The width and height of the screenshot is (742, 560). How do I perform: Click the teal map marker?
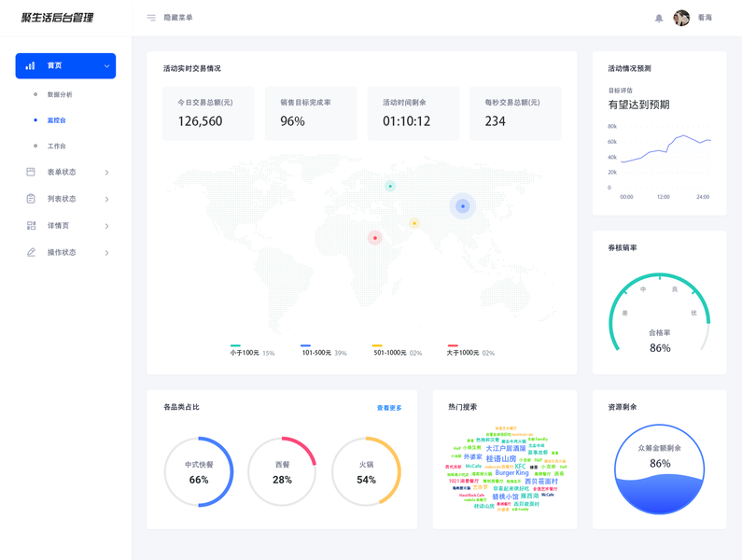point(390,186)
